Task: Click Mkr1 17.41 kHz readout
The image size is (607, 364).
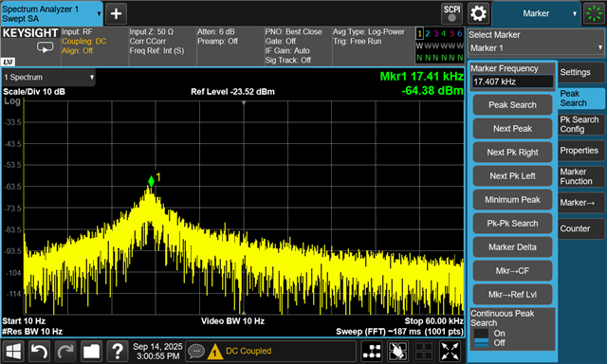Action: tap(421, 77)
